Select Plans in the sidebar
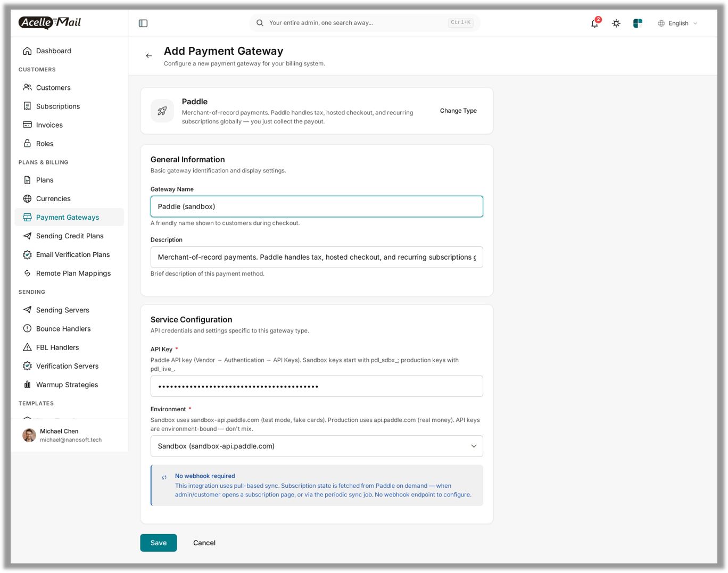Viewport: 728px width, 573px height. [69, 180]
